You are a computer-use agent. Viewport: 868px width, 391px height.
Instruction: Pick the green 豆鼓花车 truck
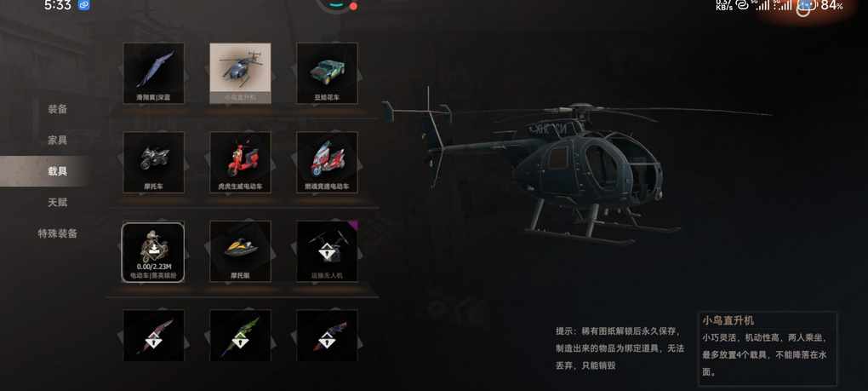(327, 73)
